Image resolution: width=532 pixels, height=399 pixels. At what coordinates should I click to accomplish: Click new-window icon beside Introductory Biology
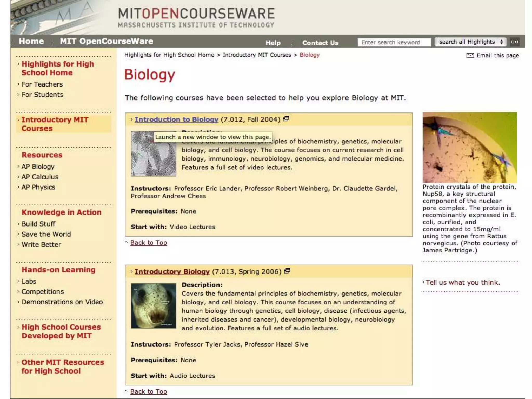(287, 271)
